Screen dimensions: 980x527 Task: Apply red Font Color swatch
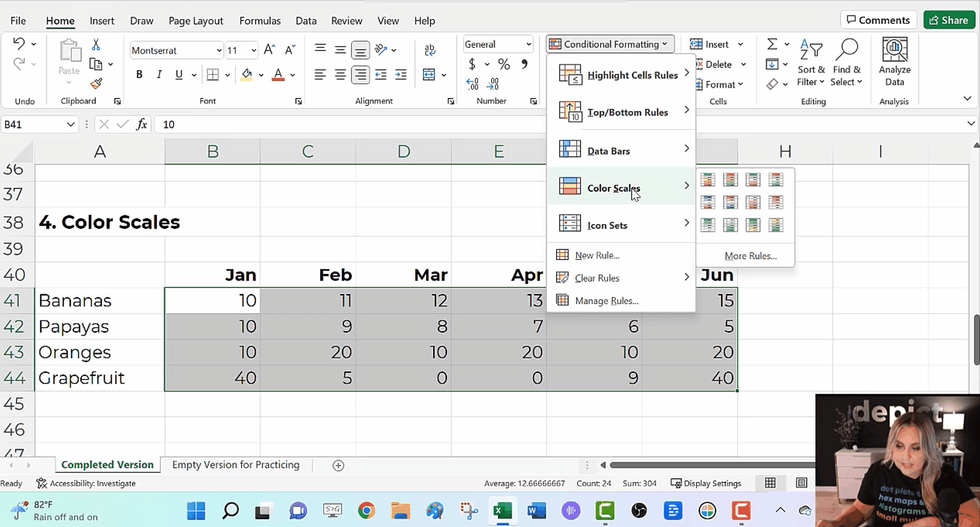[278, 75]
